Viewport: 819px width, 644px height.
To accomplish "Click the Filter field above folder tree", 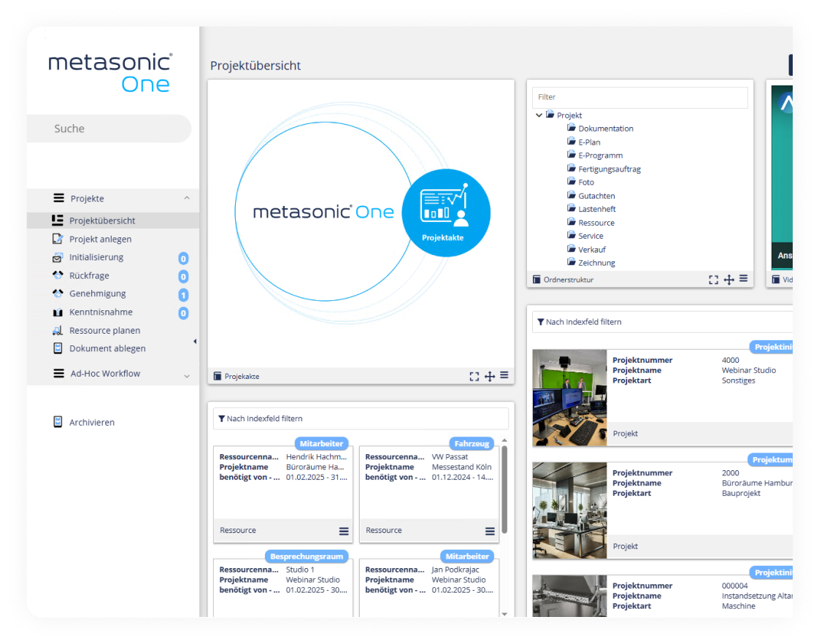I will point(640,97).
